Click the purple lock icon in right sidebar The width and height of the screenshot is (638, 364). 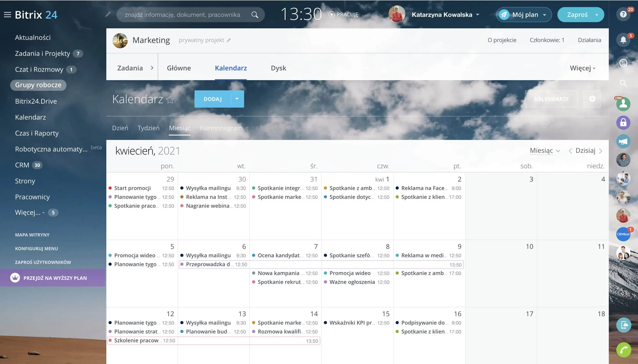coord(623,122)
